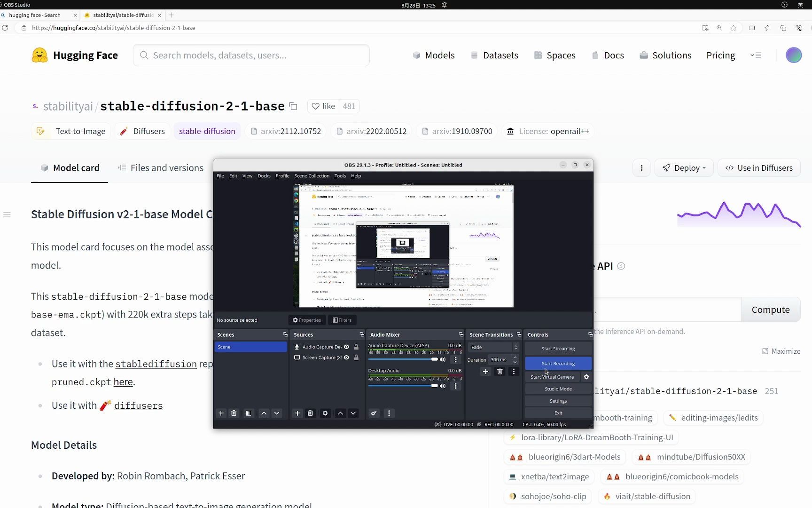Toggle Studio Mode in OBS Controls
812x508 pixels.
(558, 389)
